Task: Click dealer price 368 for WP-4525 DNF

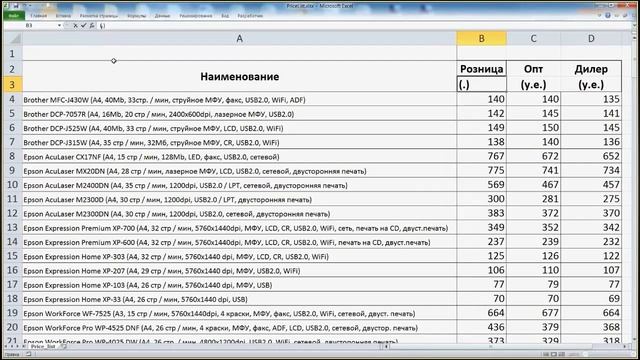Action: pyautogui.click(x=591, y=327)
